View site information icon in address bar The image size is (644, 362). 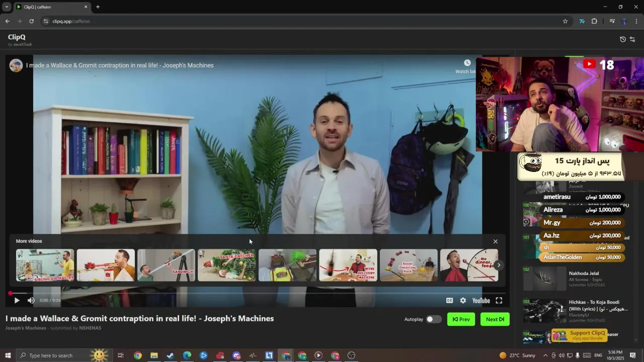coord(46,21)
